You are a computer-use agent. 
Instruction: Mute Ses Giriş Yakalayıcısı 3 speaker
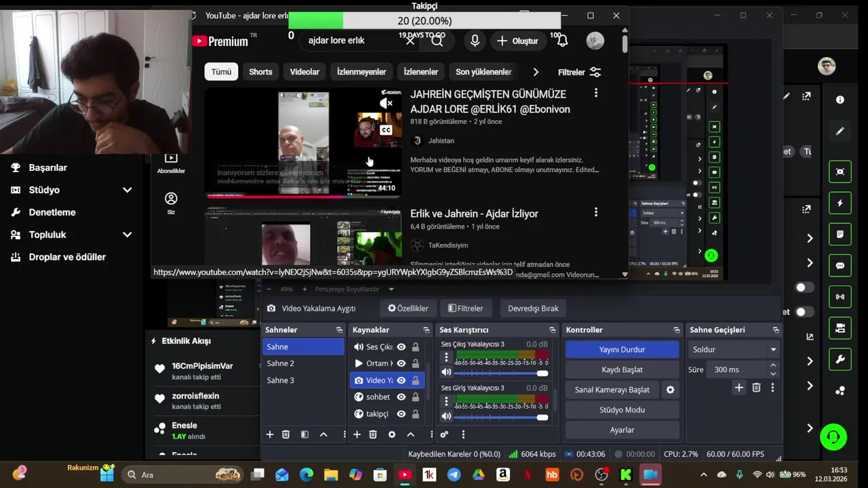click(446, 416)
